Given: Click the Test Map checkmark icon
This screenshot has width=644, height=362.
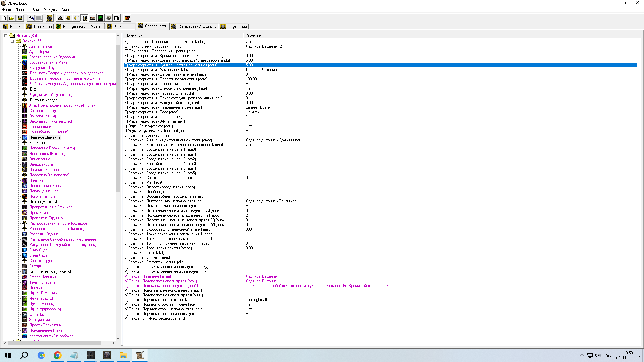Looking at the screenshot, I should [x=127, y=18].
